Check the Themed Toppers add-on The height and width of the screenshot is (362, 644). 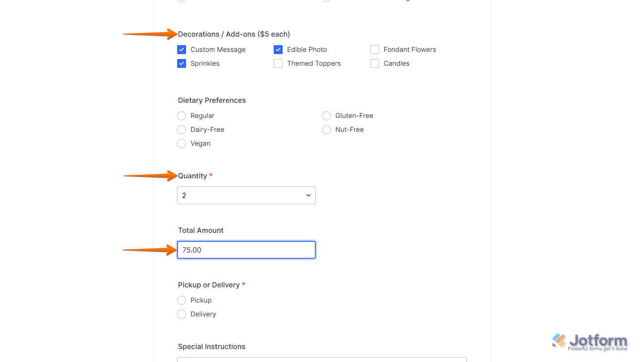278,63
